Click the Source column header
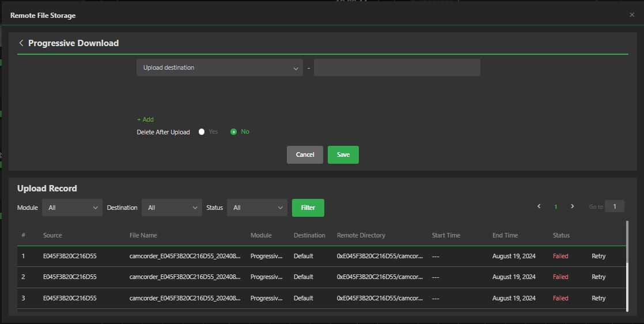 tap(52, 235)
